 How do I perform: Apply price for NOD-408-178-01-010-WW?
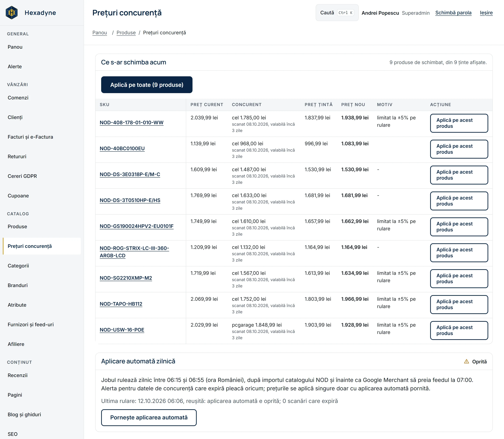click(459, 123)
